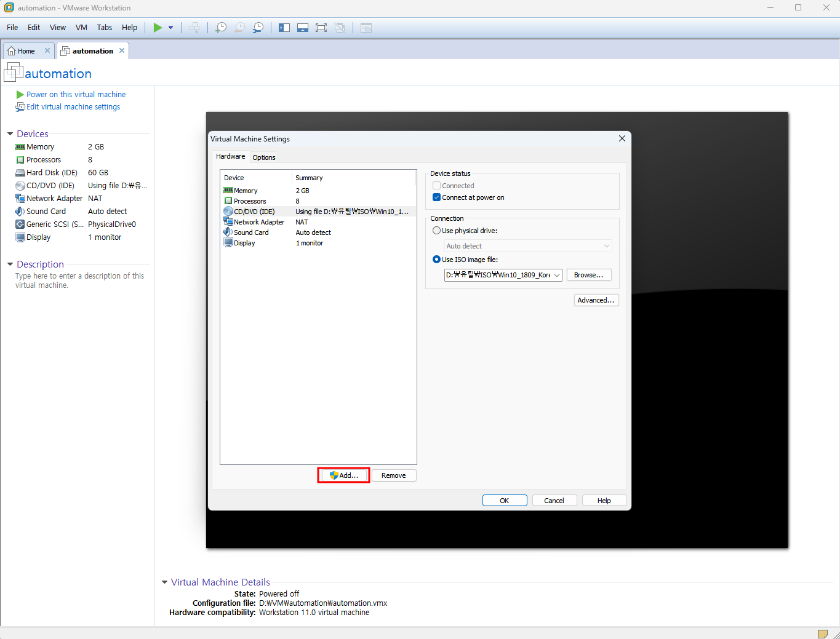Screen dimensions: 840x639
Task: Switch to the automation tab
Action: click(x=92, y=51)
